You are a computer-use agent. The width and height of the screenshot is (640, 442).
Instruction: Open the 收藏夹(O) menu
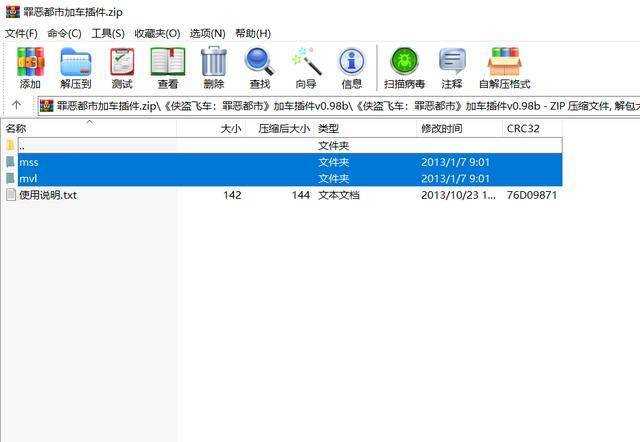point(157,33)
